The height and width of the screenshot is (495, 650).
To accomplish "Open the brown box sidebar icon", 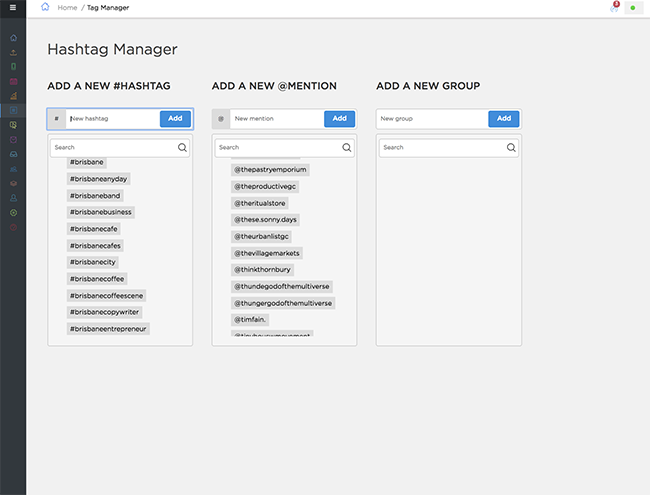I will [x=13, y=183].
